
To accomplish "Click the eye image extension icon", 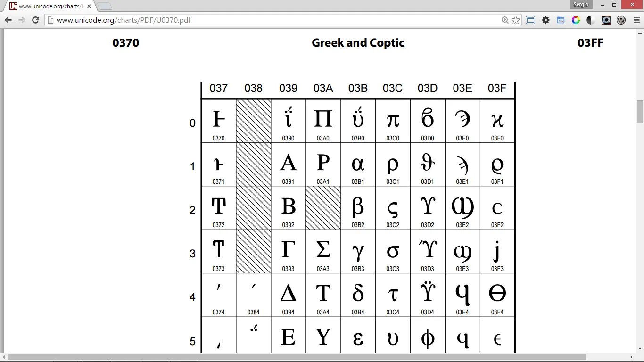I will pyautogui.click(x=606, y=20).
